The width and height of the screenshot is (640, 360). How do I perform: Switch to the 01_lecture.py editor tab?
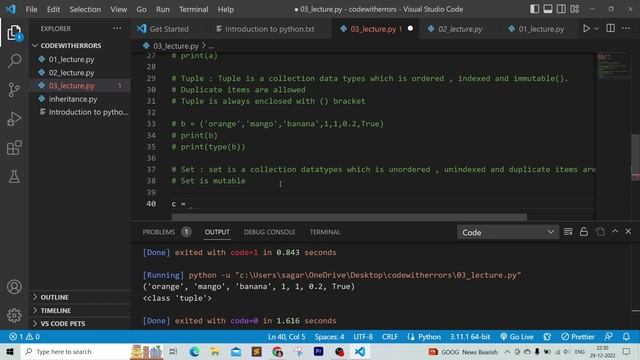coord(541,29)
